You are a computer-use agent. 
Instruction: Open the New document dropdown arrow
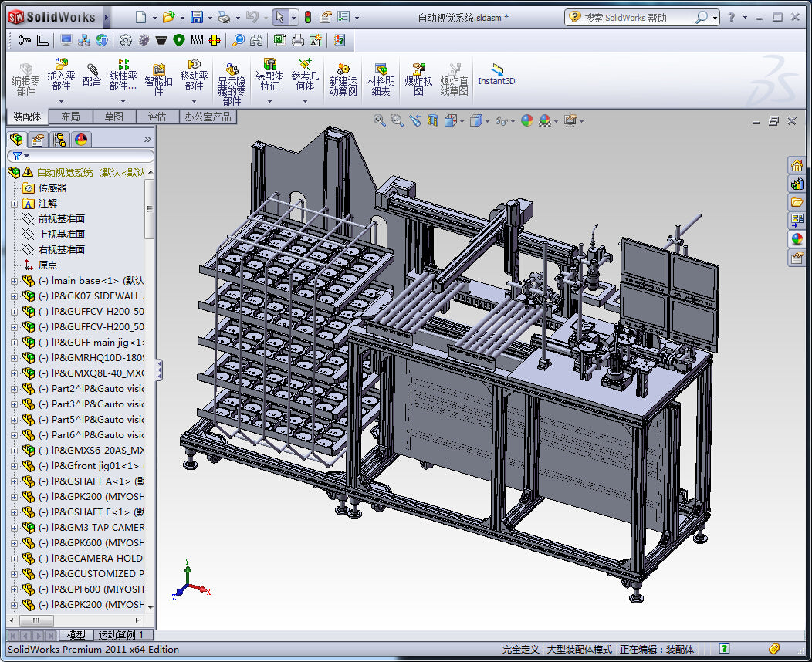click(x=154, y=18)
